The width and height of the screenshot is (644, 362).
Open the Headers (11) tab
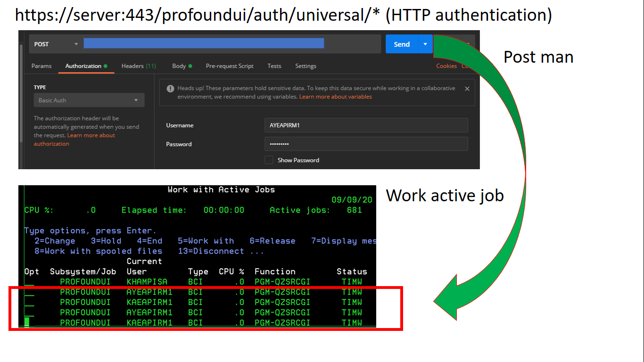click(139, 66)
